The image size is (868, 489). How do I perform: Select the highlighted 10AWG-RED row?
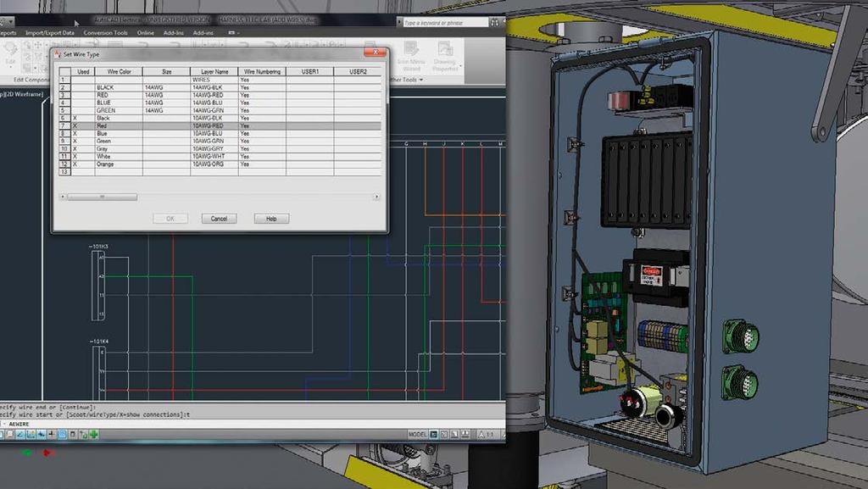220,126
